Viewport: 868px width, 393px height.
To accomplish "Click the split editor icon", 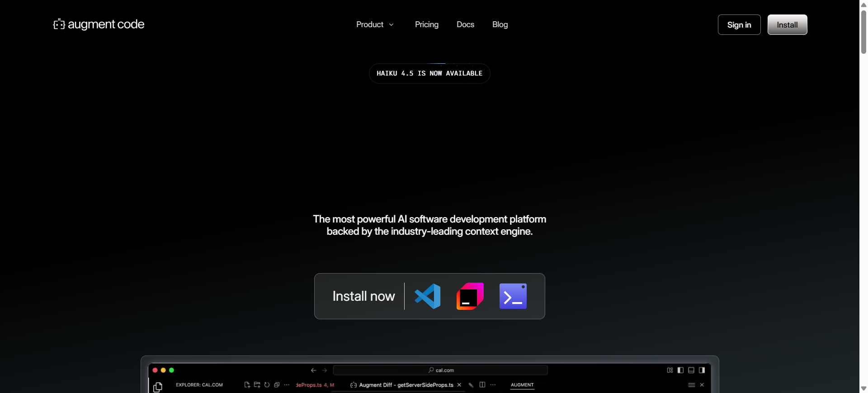I will coord(482,385).
